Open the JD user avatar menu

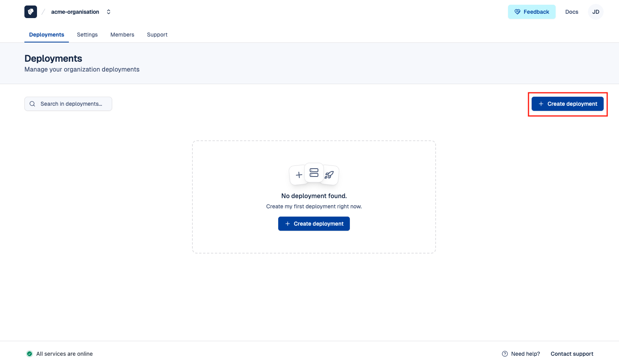pos(595,12)
